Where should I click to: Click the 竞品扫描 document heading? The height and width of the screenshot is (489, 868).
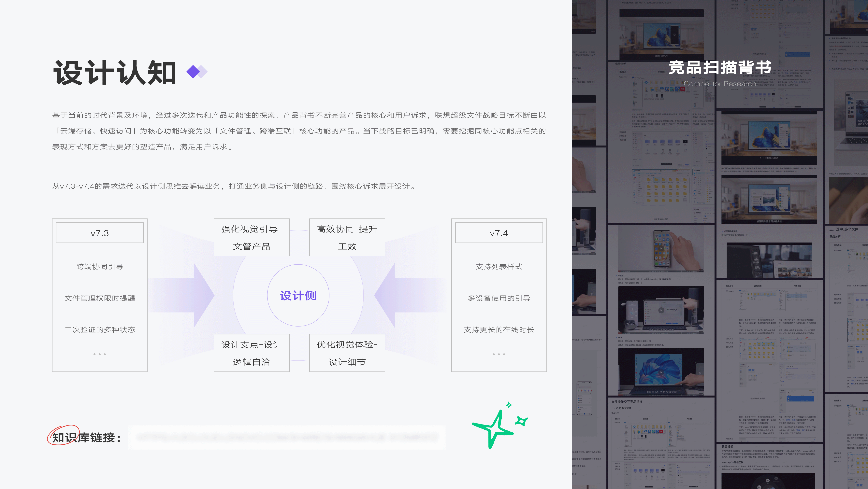click(x=727, y=447)
